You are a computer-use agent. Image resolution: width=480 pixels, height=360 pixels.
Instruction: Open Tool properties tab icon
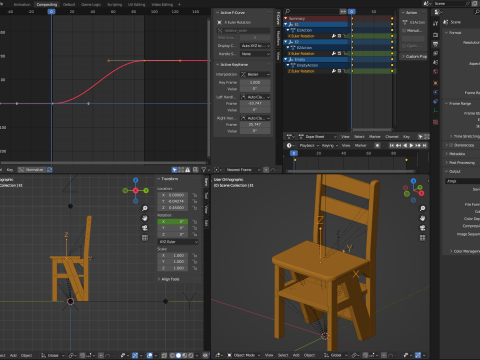pyautogui.click(x=435, y=23)
